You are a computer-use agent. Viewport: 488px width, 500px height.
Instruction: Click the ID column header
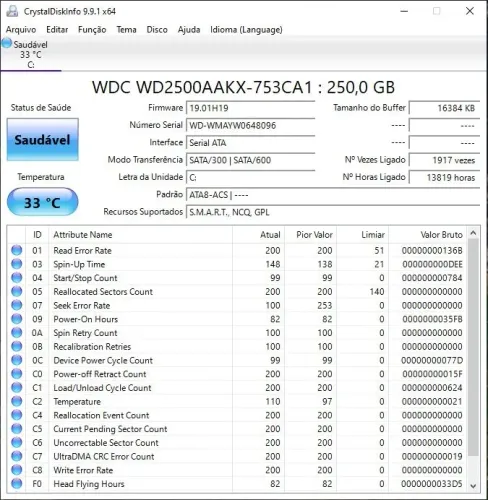click(37, 235)
